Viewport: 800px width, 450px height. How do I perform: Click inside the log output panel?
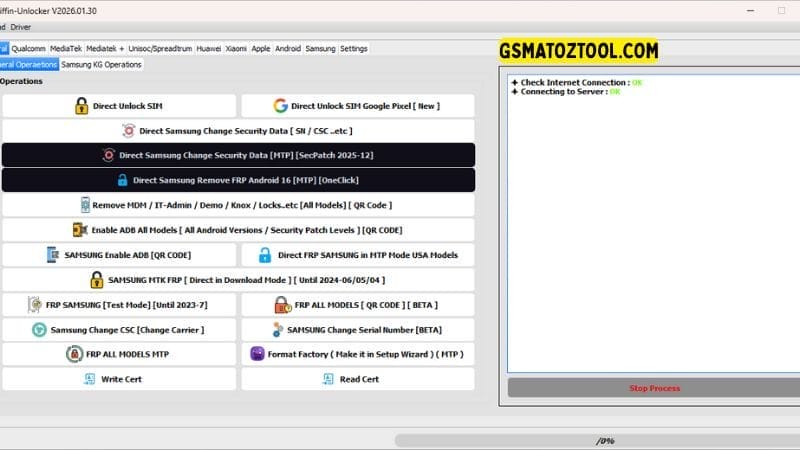[x=654, y=224]
